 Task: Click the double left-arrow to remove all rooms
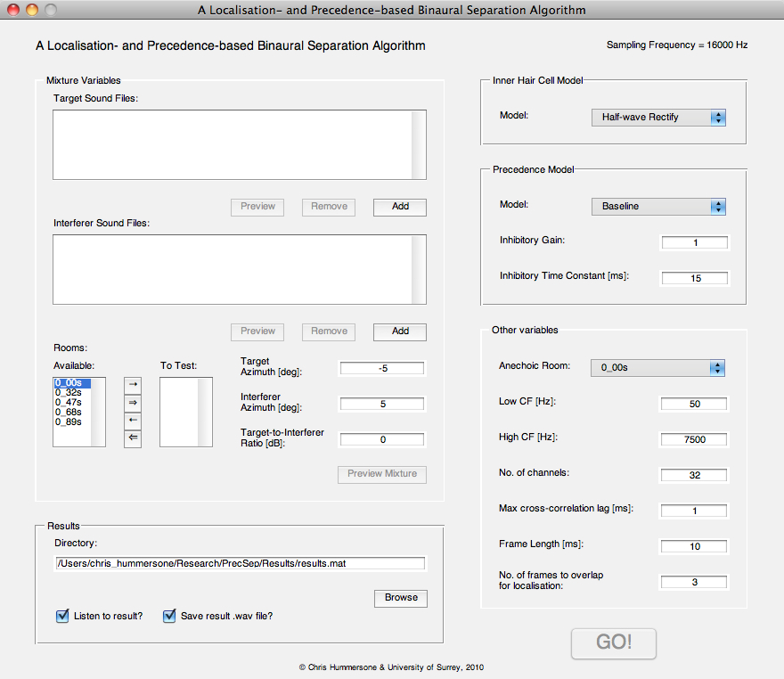[132, 438]
